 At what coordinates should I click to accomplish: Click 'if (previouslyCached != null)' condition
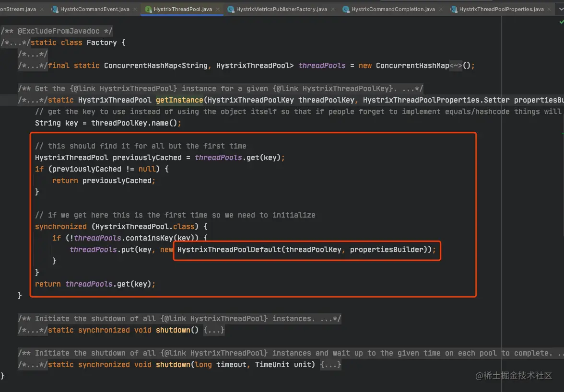pyautogui.click(x=97, y=169)
